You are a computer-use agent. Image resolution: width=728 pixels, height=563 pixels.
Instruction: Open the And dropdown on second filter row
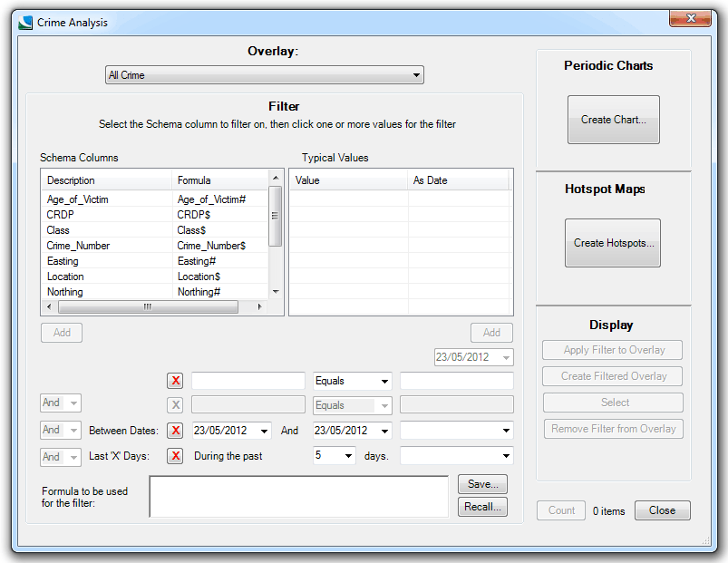tap(61, 403)
